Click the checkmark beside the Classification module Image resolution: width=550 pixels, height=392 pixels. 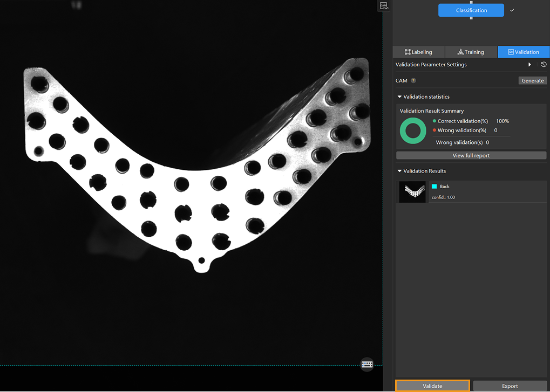[512, 10]
